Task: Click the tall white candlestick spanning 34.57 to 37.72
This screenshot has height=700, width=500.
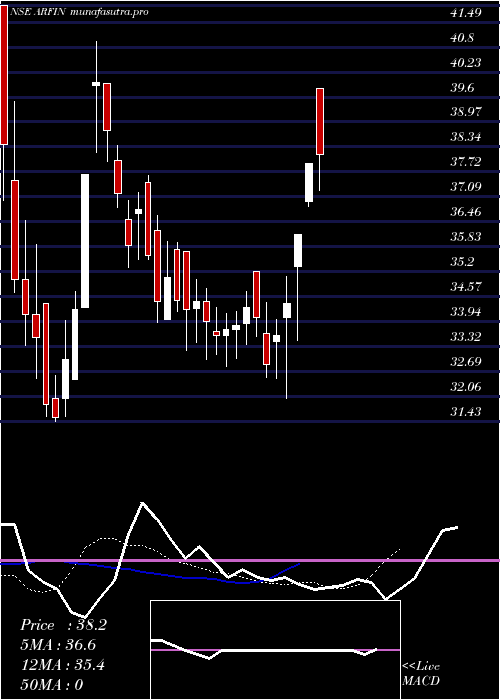Action: click(x=85, y=241)
